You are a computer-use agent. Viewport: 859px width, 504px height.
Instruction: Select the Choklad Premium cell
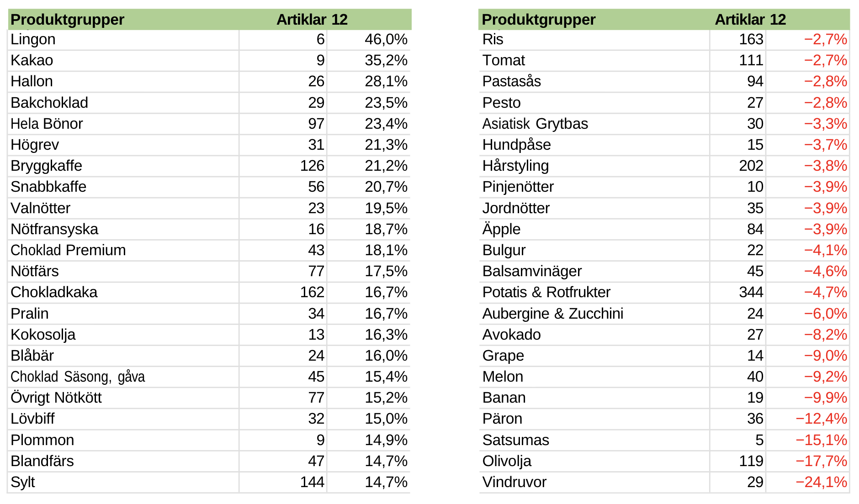(x=68, y=250)
